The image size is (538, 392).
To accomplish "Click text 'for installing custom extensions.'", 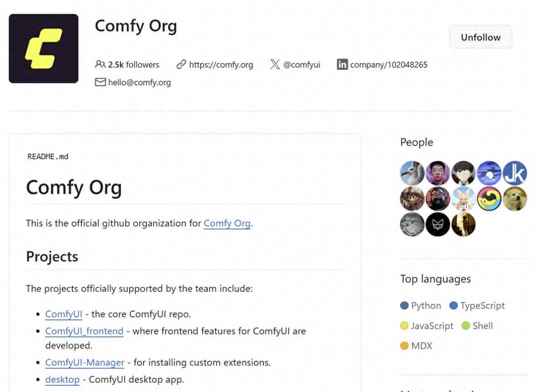I will (202, 362).
